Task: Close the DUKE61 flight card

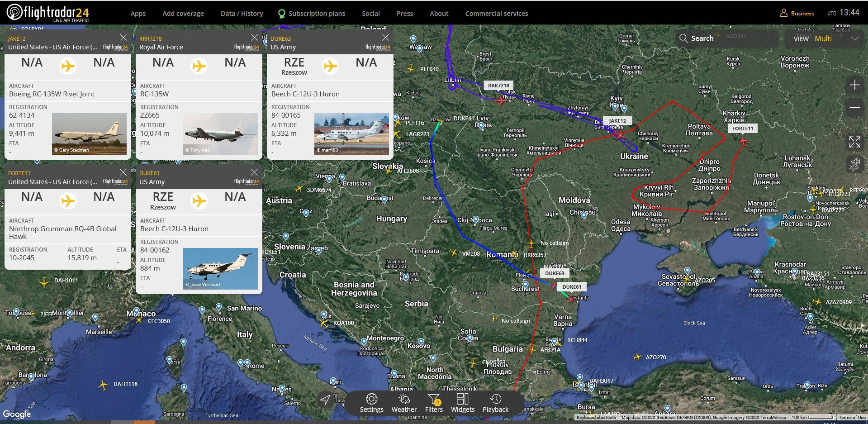Action: tap(254, 172)
